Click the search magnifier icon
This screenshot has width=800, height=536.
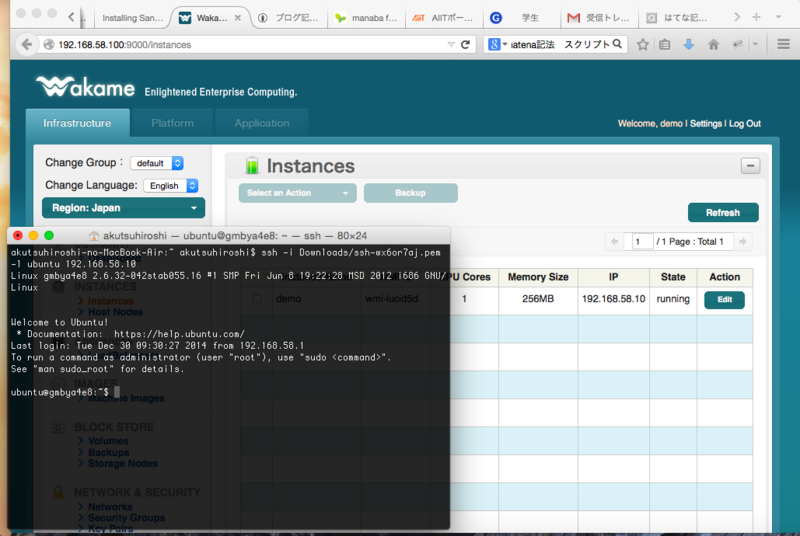[617, 44]
